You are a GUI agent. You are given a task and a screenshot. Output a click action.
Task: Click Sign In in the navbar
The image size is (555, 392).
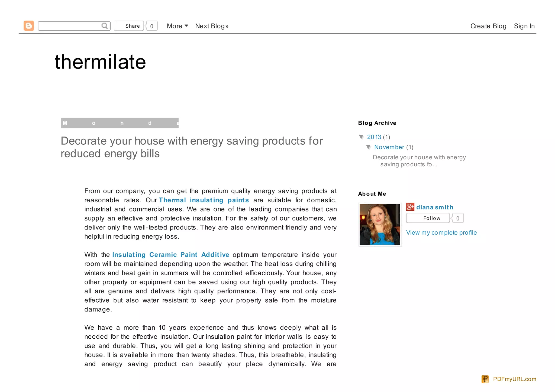524,26
